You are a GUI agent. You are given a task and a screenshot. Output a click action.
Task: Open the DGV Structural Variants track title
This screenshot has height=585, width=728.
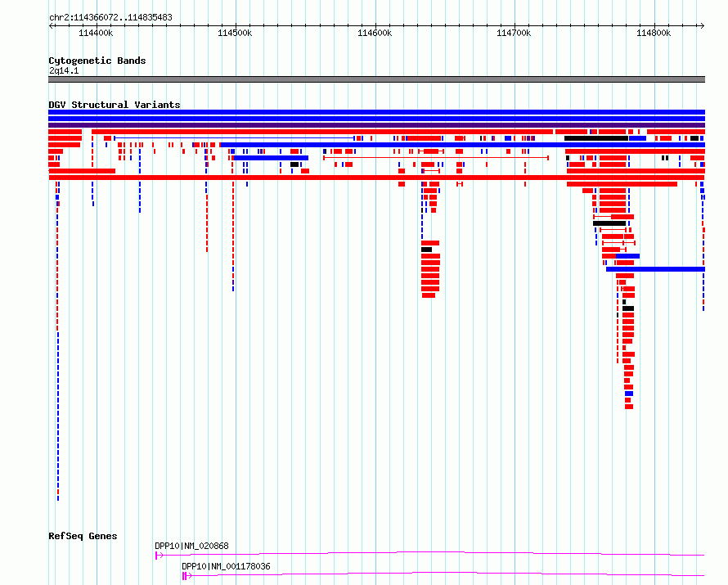(x=115, y=105)
